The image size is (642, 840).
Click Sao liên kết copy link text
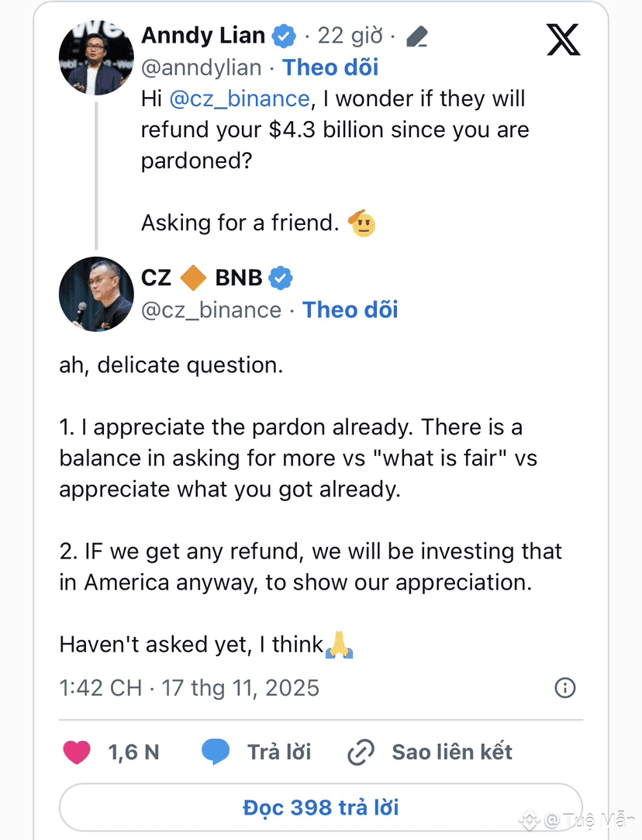(452, 752)
